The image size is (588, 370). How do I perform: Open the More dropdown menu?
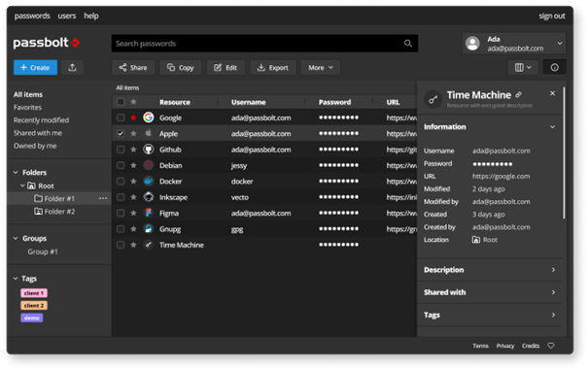[321, 67]
